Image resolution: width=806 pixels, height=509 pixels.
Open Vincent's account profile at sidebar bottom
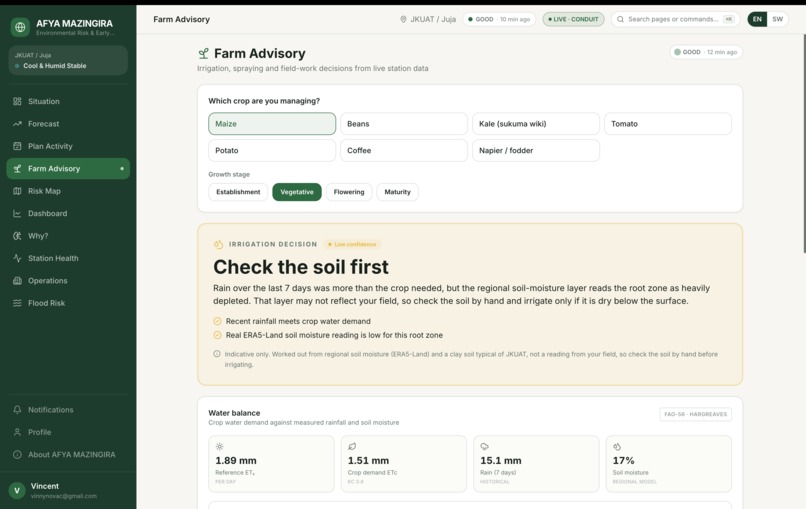(x=68, y=490)
